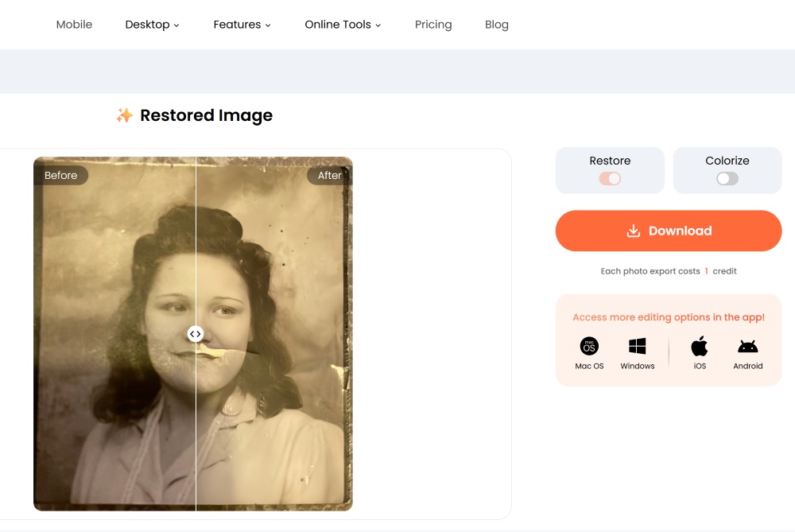Screen dimensions: 795x532
Task: Open the Pricing page
Action: (433, 25)
